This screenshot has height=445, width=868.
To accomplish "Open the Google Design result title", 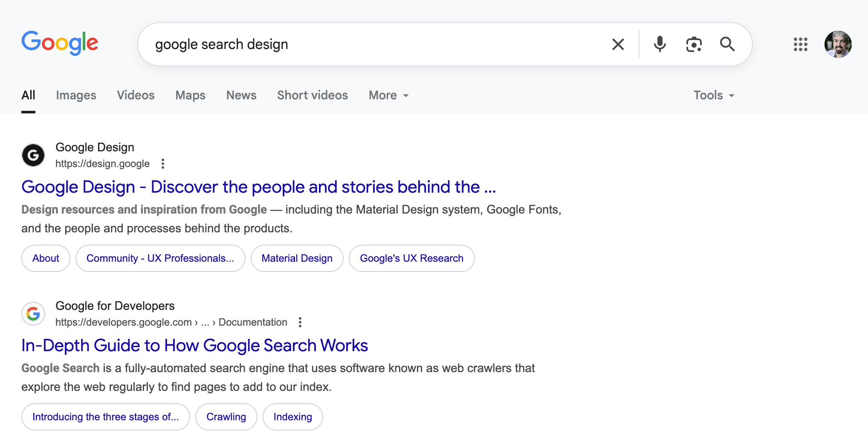I will point(259,187).
